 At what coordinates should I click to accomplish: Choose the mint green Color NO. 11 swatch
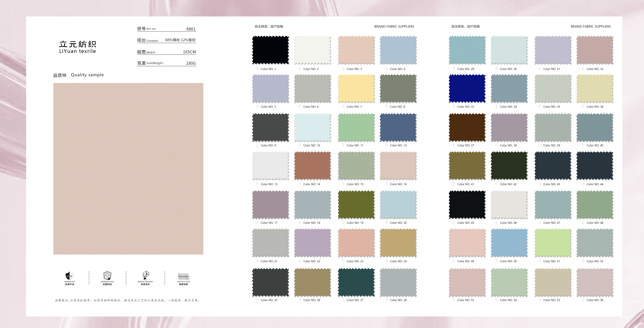click(x=356, y=127)
